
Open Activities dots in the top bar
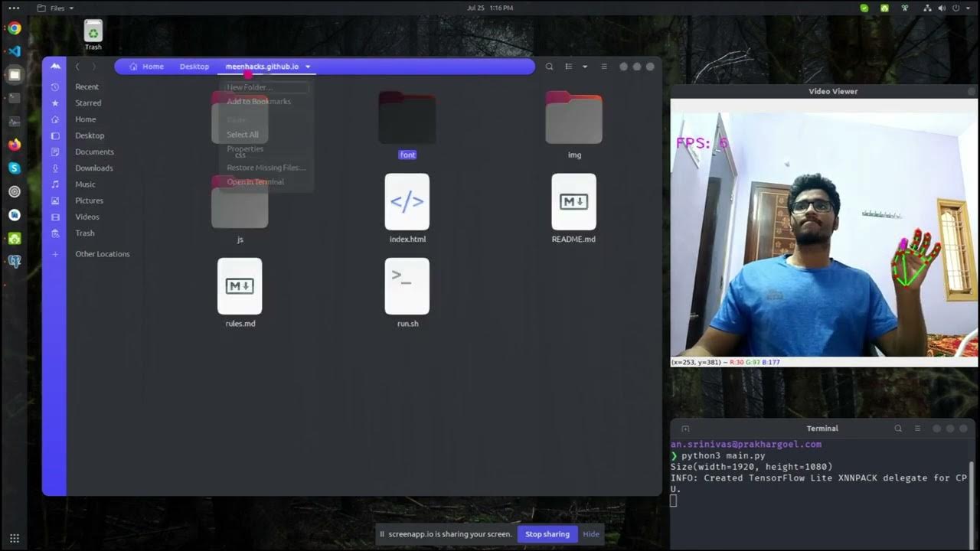tap(14, 8)
